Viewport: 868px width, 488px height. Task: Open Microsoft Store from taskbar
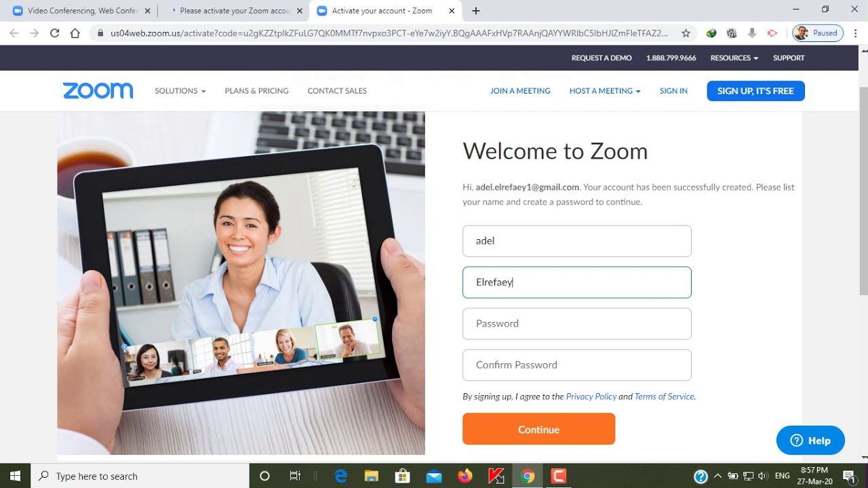[x=403, y=476]
